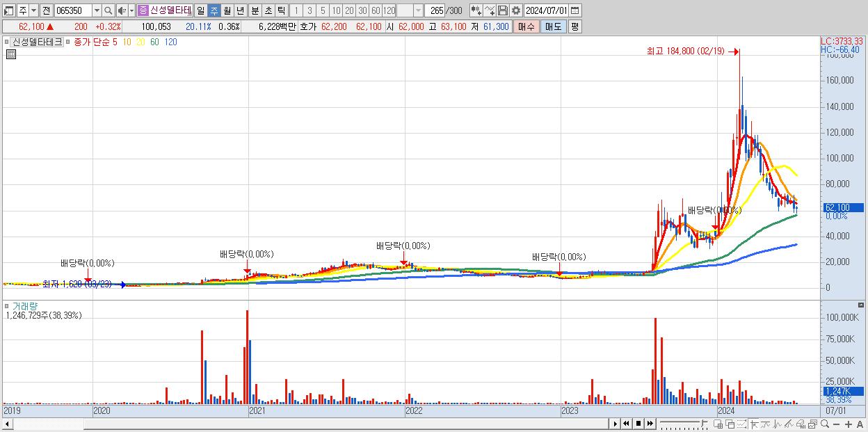Select the 30 interval preset

362,10
